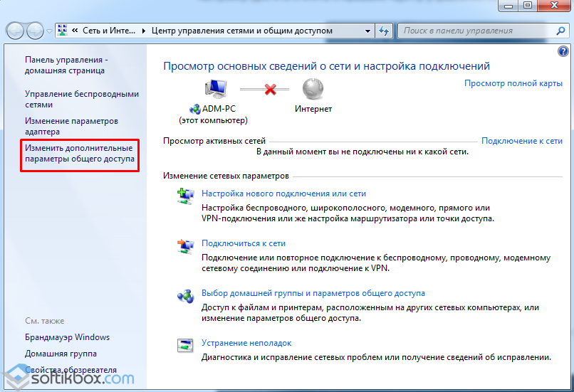Click the back navigation arrow button
The height and width of the screenshot is (392, 574).
(15, 31)
